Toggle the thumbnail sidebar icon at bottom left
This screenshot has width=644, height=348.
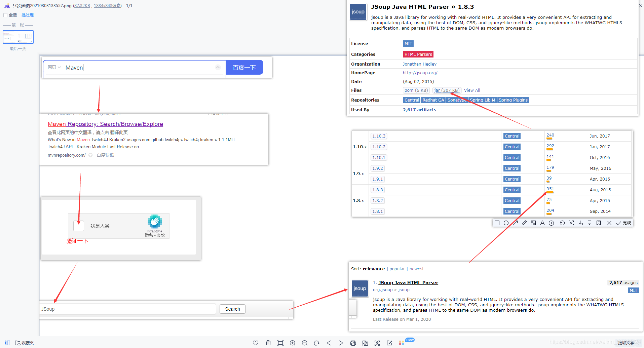[x=7, y=343]
